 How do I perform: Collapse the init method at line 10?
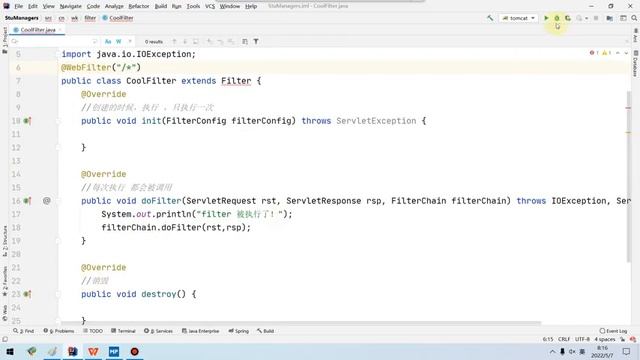pyautogui.click(x=58, y=121)
